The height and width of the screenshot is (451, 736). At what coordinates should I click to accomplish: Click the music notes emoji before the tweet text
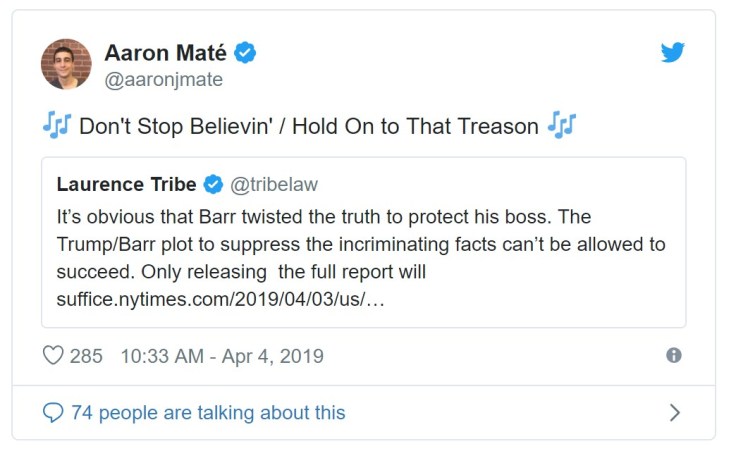(56, 126)
